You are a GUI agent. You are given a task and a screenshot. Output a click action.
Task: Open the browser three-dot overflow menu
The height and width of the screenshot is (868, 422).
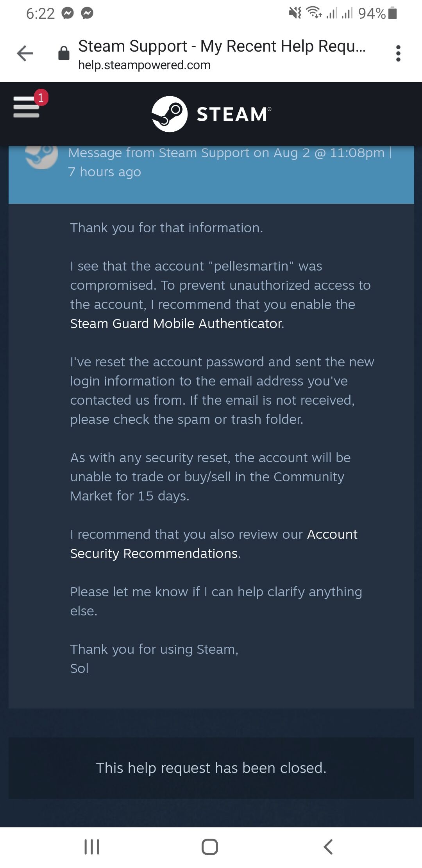(398, 54)
